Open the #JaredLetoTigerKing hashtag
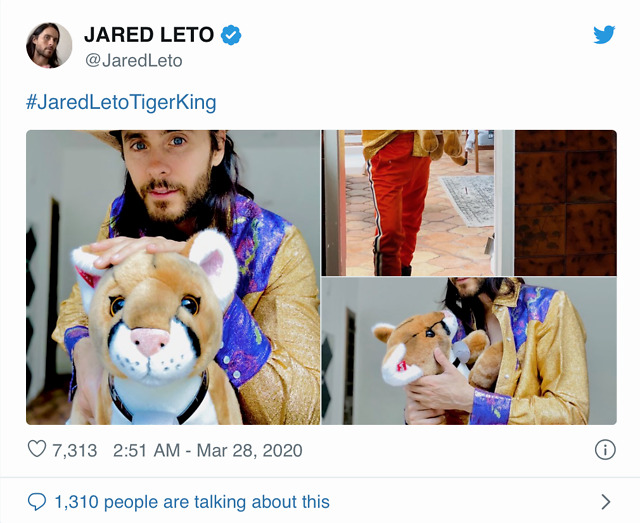The height and width of the screenshot is (523, 640). click(121, 102)
